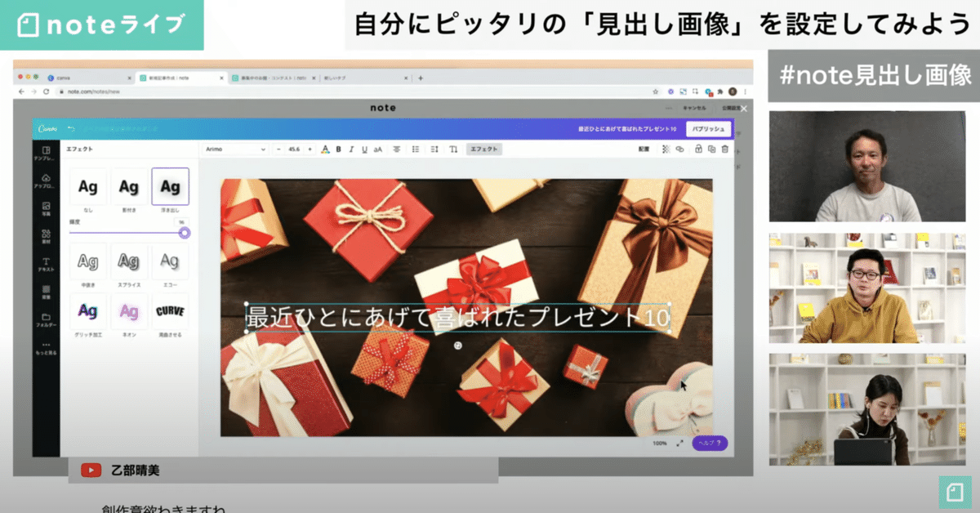
Task: Open the Photos tab in Canva sidebar
Action: tap(47, 209)
